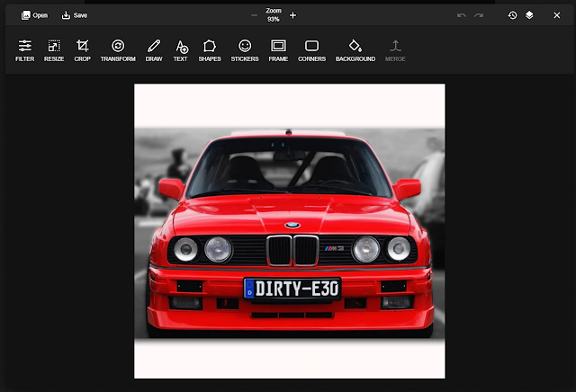Add text with the Text tool
The height and width of the screenshot is (392, 576).
click(x=180, y=50)
